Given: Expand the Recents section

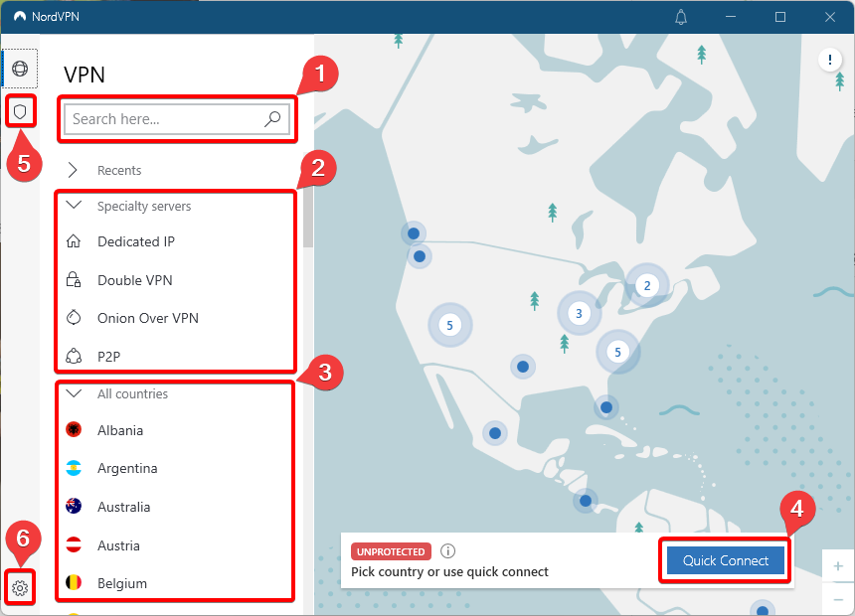Looking at the screenshot, I should click(x=73, y=171).
